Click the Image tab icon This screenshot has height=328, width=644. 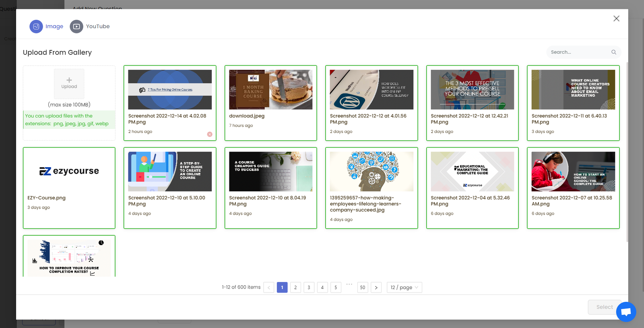coord(36,27)
